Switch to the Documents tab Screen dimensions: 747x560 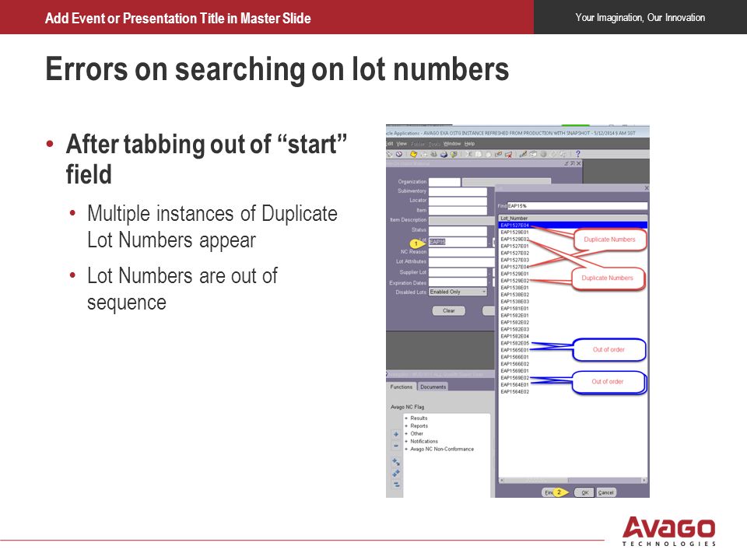(x=433, y=387)
